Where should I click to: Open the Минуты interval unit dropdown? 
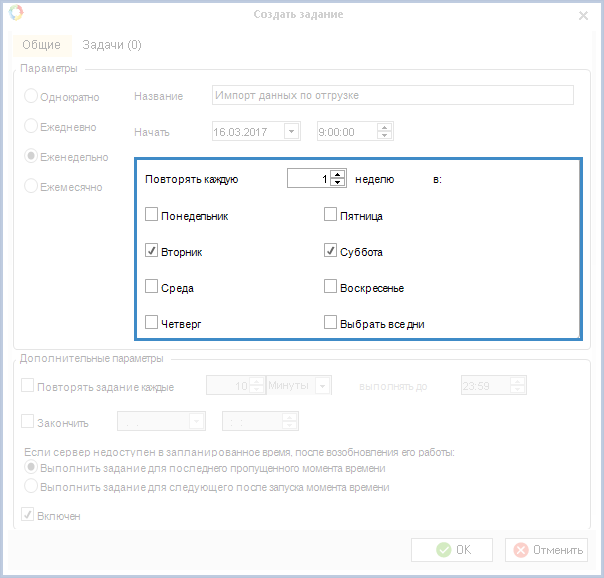pyautogui.click(x=322, y=385)
